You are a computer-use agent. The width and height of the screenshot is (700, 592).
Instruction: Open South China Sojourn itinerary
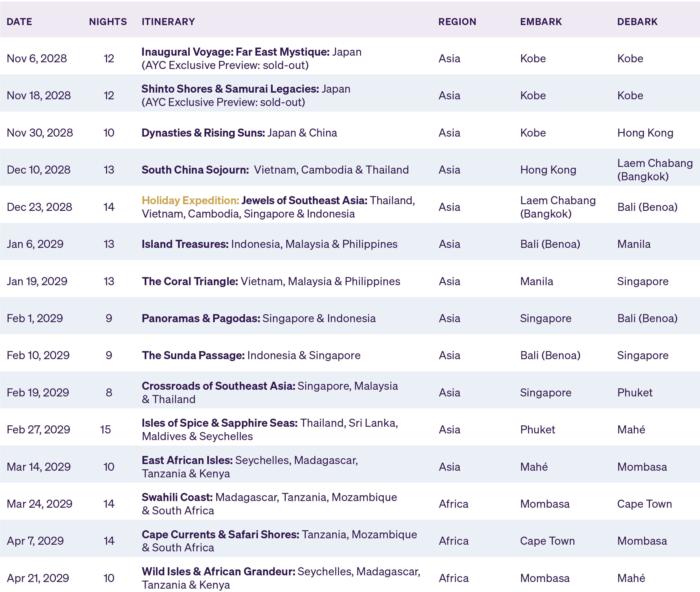[x=195, y=170]
